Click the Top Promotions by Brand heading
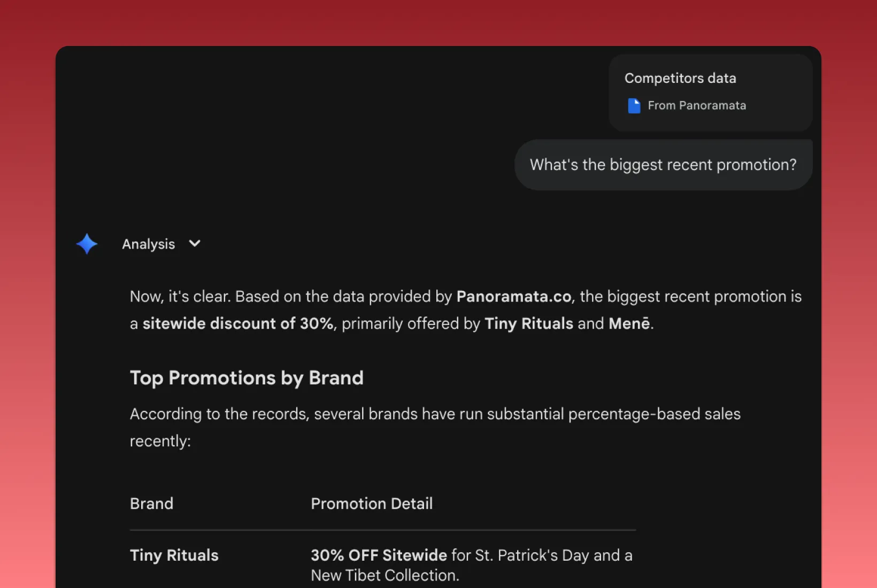Screen dimensions: 877x588 pos(247,378)
